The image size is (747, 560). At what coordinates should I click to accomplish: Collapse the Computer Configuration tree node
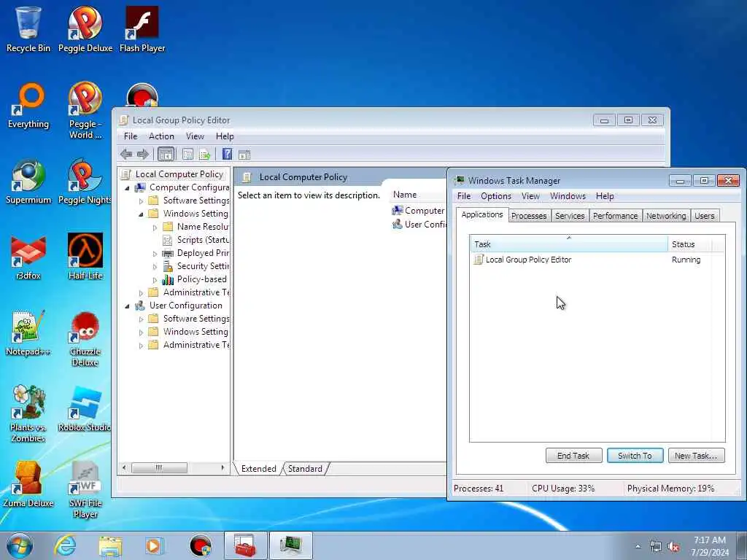coord(127,188)
